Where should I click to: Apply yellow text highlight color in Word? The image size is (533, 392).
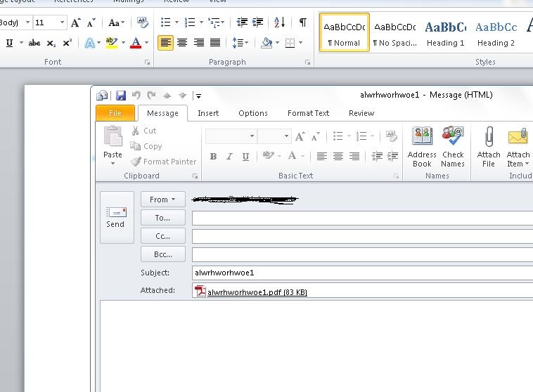point(112,43)
